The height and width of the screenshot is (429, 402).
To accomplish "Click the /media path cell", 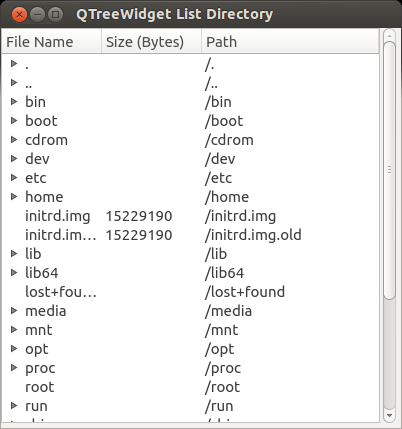I will pyautogui.click(x=228, y=311).
